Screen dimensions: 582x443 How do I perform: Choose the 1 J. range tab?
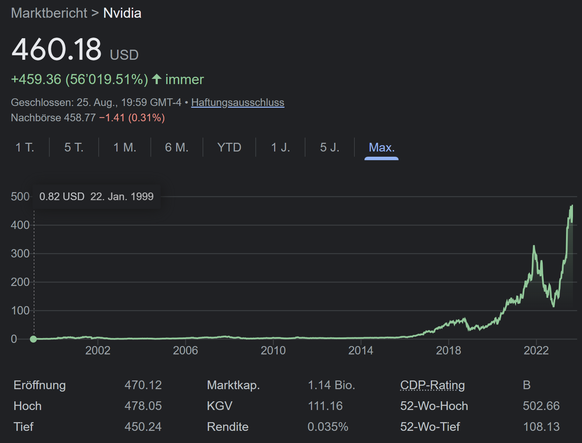[x=280, y=148]
